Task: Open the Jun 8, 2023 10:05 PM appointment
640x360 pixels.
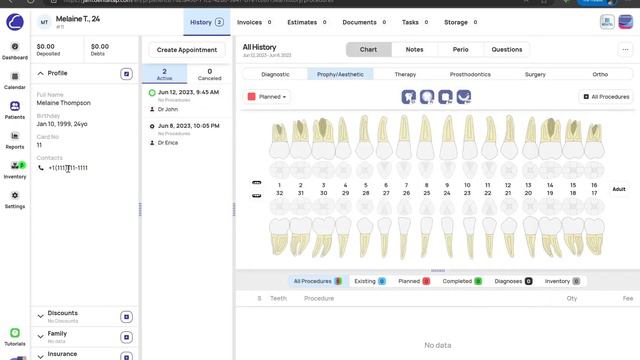Action: tap(187, 134)
